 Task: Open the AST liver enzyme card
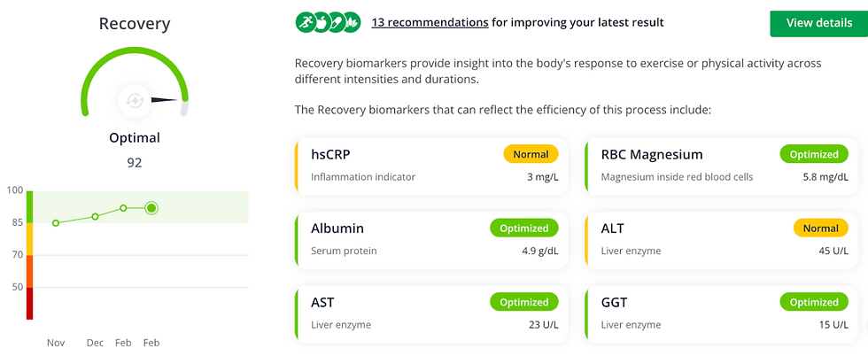point(432,314)
